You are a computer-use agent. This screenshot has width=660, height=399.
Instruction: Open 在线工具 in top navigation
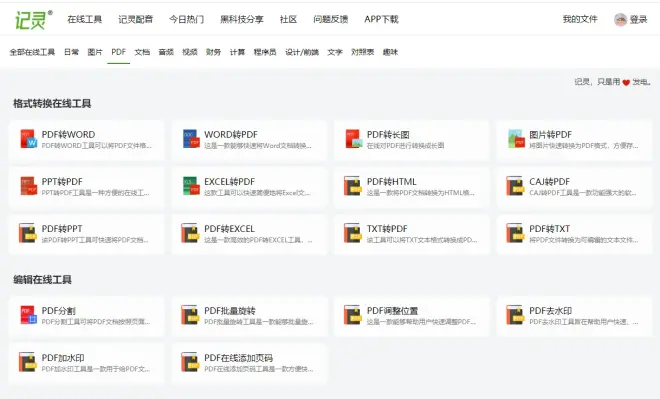point(85,19)
